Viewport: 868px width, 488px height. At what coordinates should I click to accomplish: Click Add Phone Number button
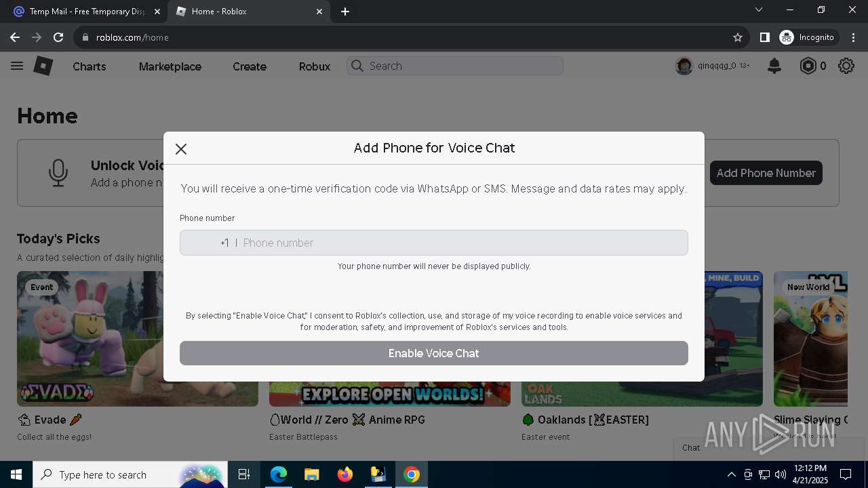click(766, 173)
